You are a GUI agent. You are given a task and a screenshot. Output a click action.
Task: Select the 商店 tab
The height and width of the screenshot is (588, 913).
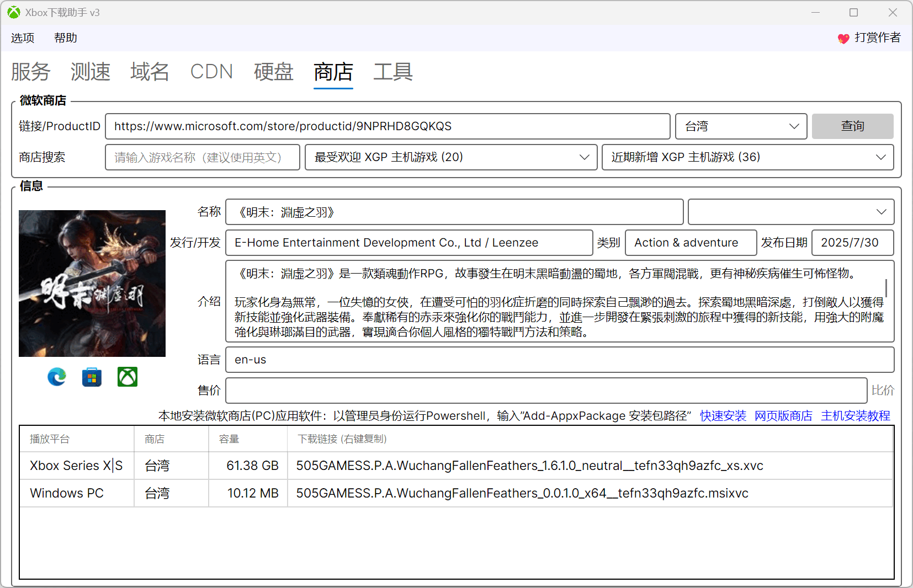[333, 72]
